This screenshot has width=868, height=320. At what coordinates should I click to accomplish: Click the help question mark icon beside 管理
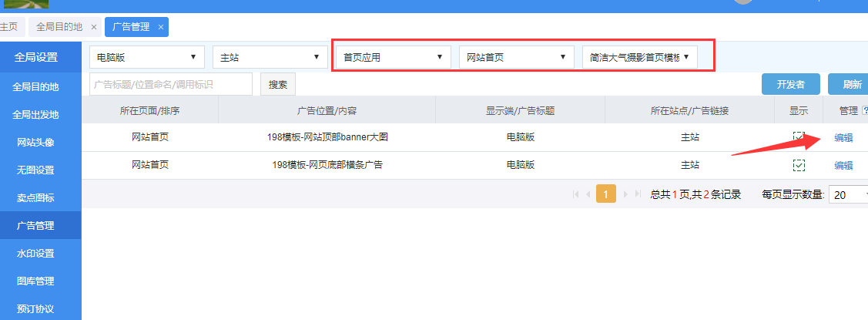[865, 111]
